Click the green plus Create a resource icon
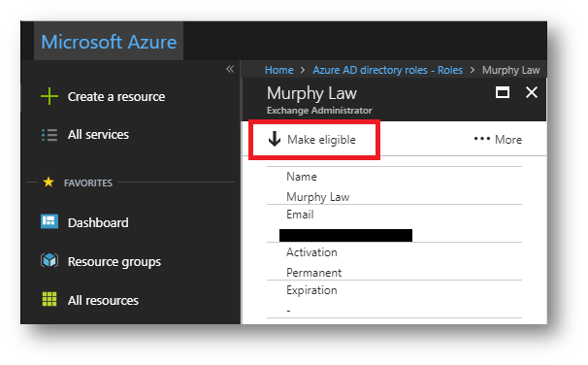 49,96
